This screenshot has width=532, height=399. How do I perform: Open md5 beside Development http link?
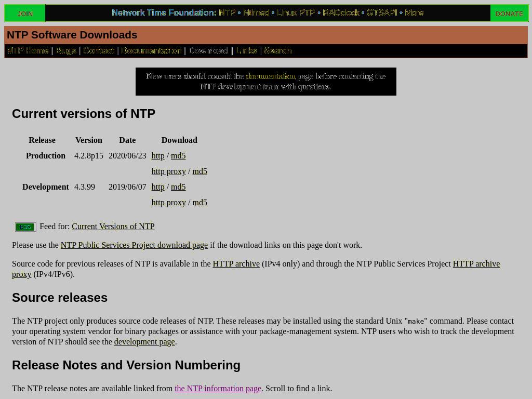click(178, 187)
